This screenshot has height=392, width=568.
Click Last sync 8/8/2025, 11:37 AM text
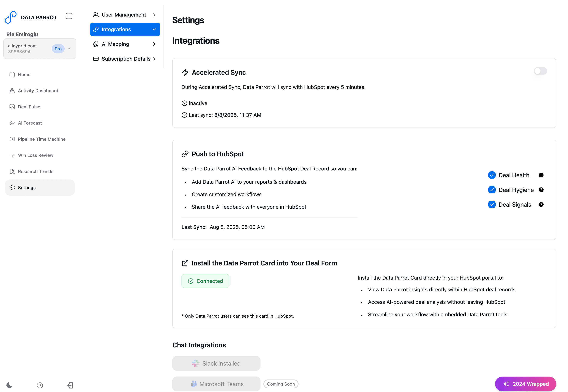click(225, 115)
